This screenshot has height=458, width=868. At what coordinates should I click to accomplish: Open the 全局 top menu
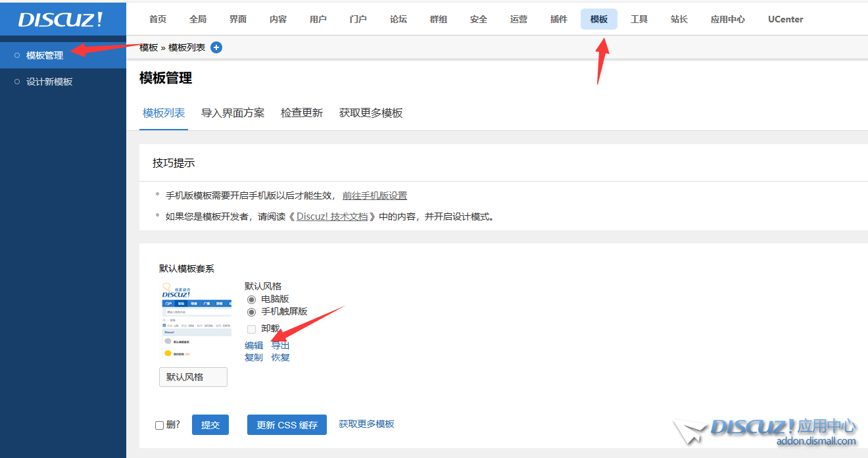point(198,19)
